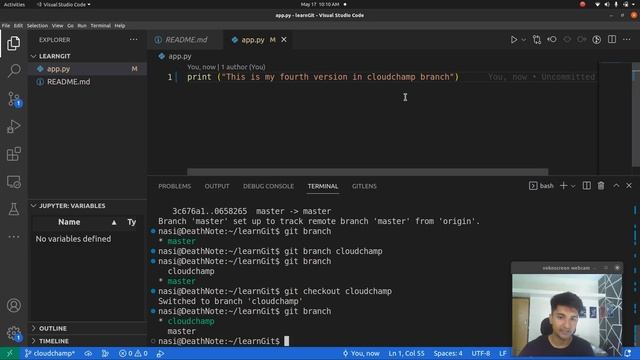Open remote window indicator in status bar
640x360 pixels.
(9, 353)
